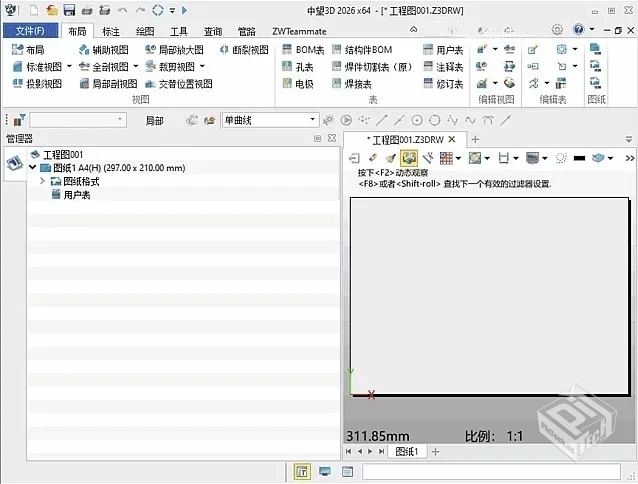
Task: Insert a 注释表 annotation table
Action: (443, 67)
